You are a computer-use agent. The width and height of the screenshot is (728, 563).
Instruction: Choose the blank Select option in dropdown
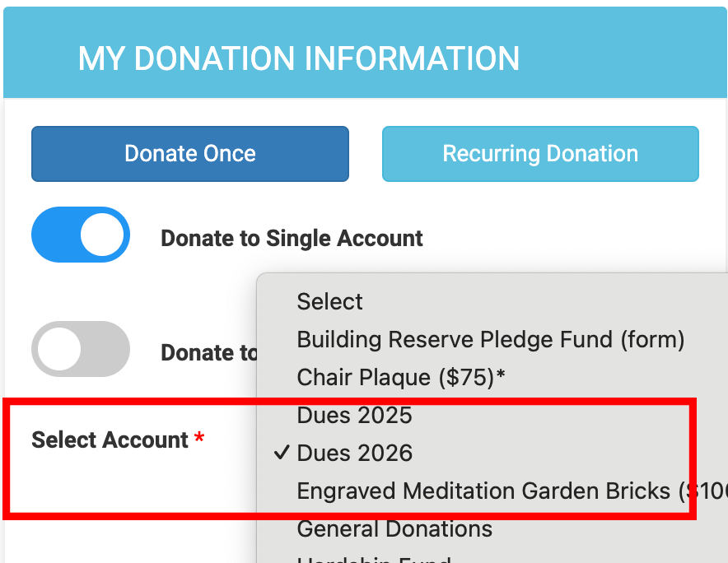coord(330,301)
